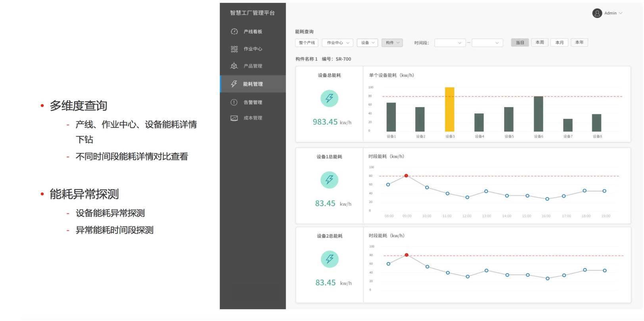The image size is (644, 321).
Task: Select the 本月 time range button
Action: (x=560, y=42)
